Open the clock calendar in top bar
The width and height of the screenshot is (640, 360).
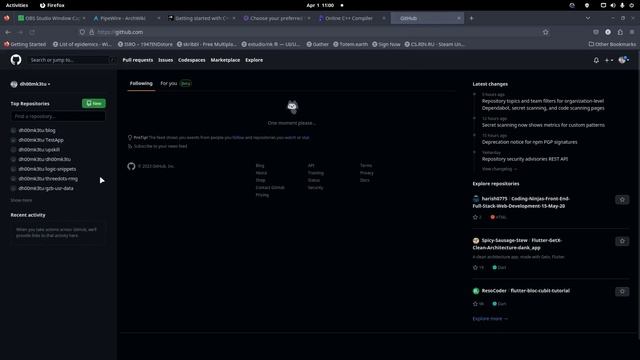(320, 5)
